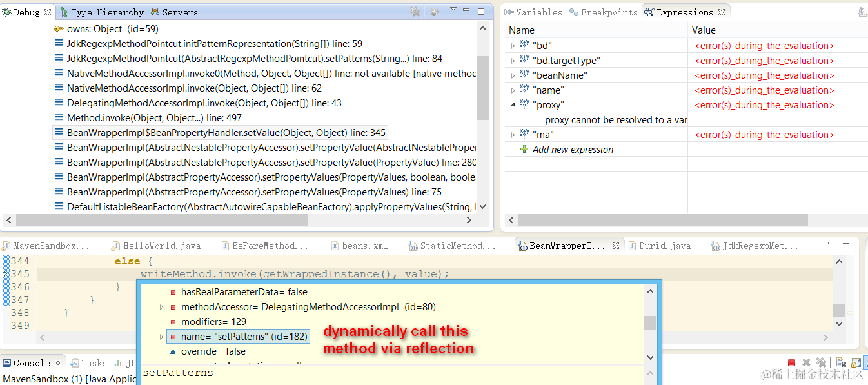Open the Durid.java editor tab
Viewport: 868px width, 385px height.
click(x=658, y=246)
